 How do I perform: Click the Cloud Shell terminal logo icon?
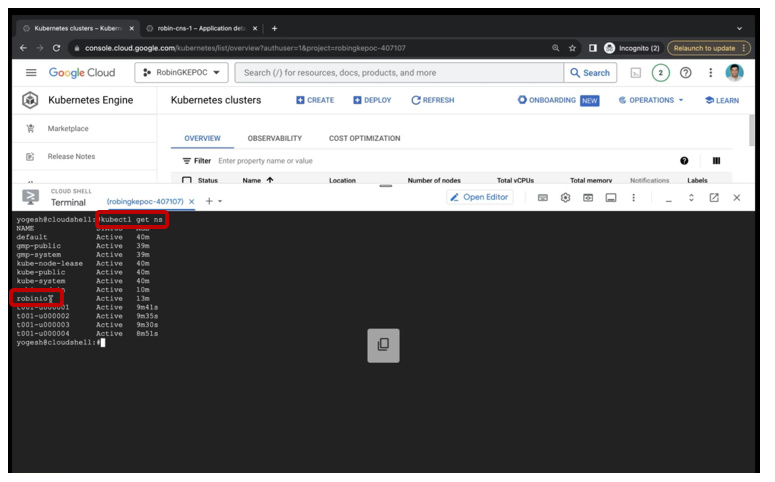click(x=31, y=197)
